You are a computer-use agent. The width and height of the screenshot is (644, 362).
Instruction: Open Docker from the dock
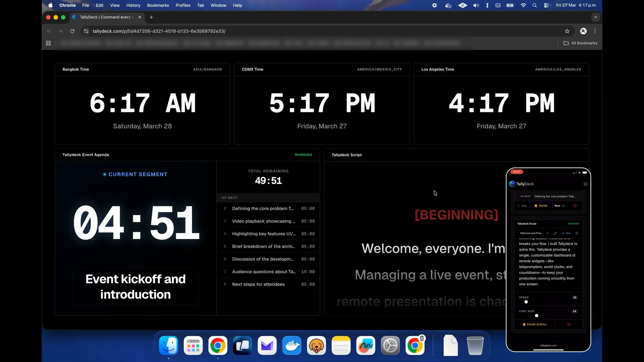pyautogui.click(x=291, y=346)
